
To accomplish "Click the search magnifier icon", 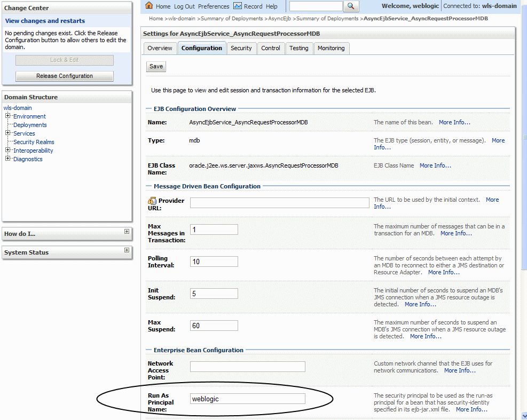I will (x=351, y=6).
